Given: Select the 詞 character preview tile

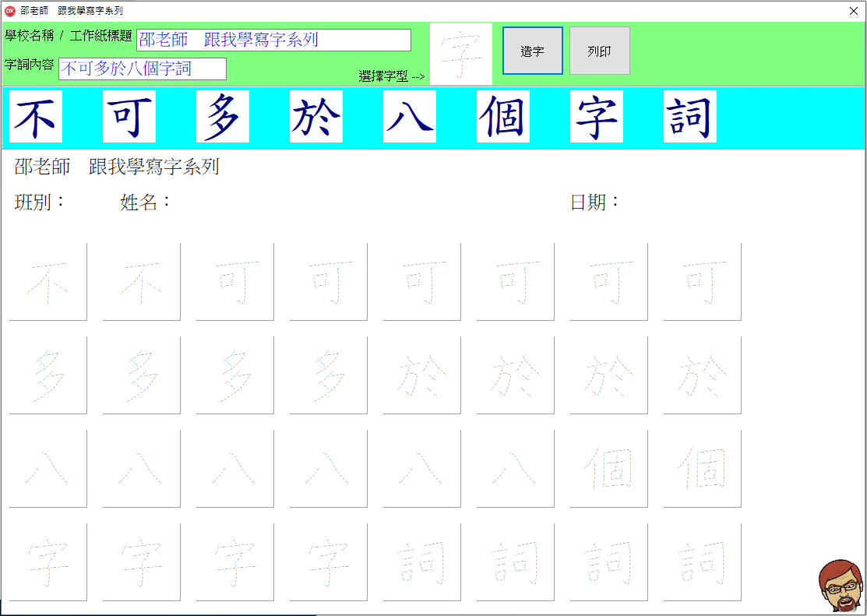Looking at the screenshot, I should (x=689, y=115).
